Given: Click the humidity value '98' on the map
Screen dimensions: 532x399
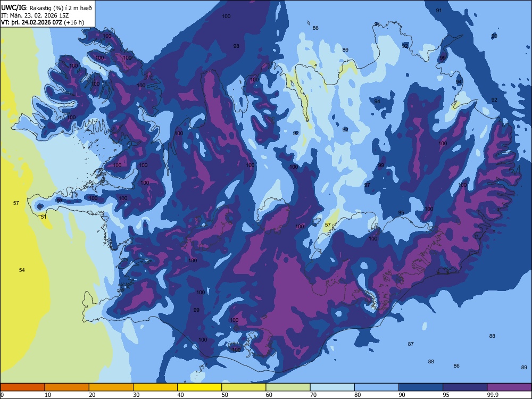Looking at the screenshot, I should [x=236, y=46].
